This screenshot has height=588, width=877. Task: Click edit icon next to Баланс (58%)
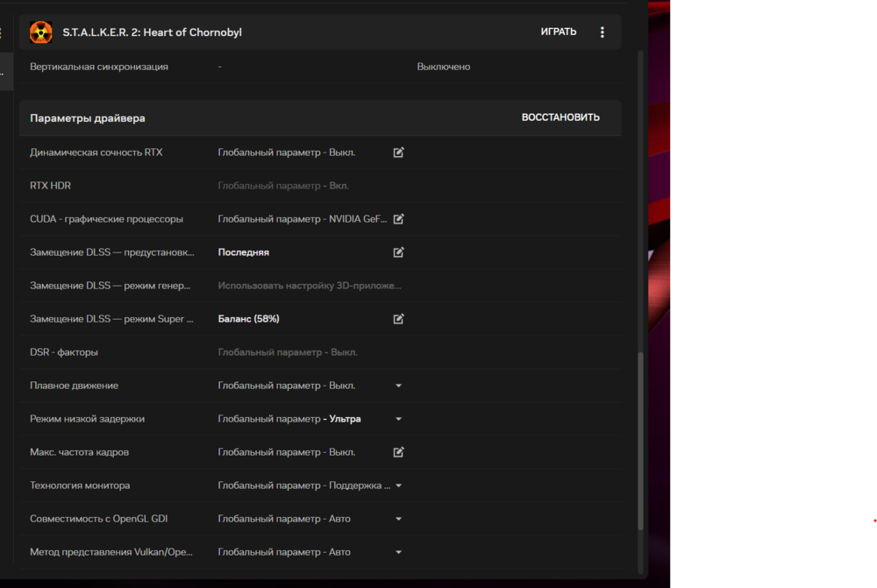tap(398, 319)
